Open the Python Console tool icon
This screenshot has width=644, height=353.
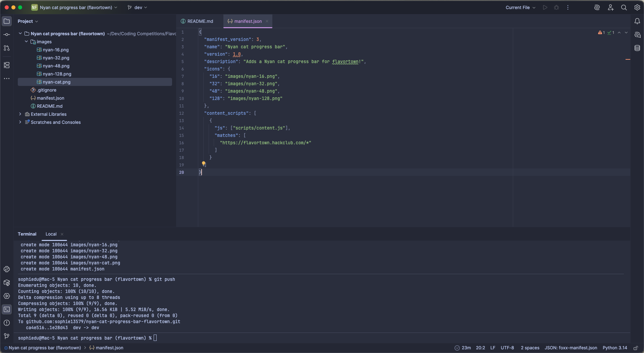point(7,269)
